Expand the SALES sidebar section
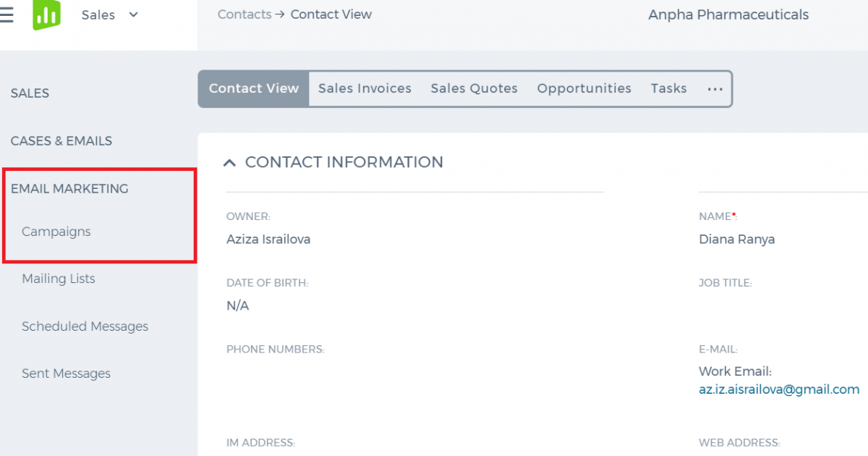 coord(30,93)
